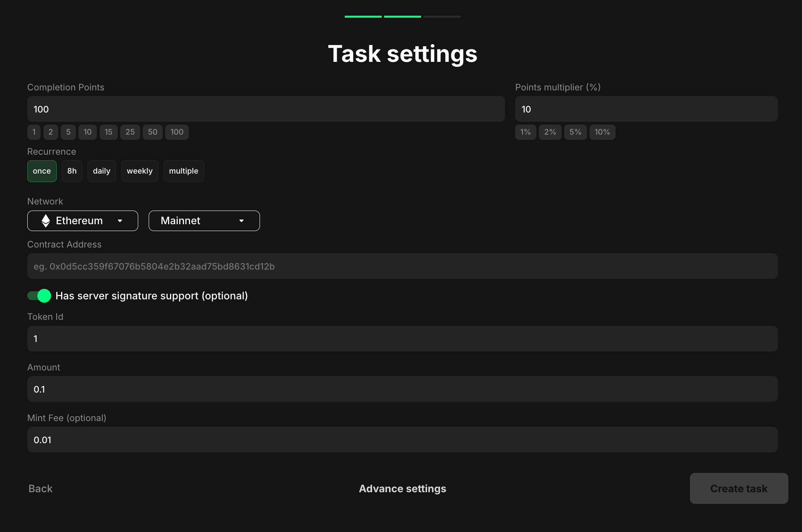Image resolution: width=802 pixels, height=532 pixels.
Task: Focus the Token Id input field
Action: point(403,339)
